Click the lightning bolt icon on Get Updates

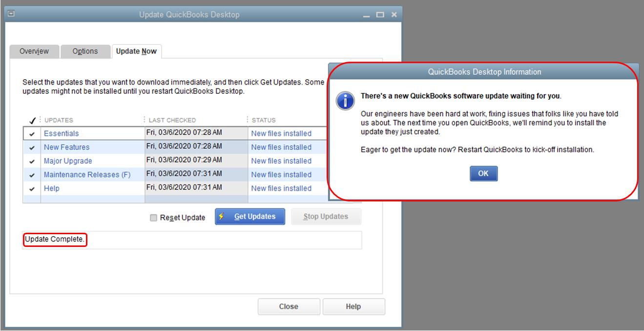pos(222,217)
